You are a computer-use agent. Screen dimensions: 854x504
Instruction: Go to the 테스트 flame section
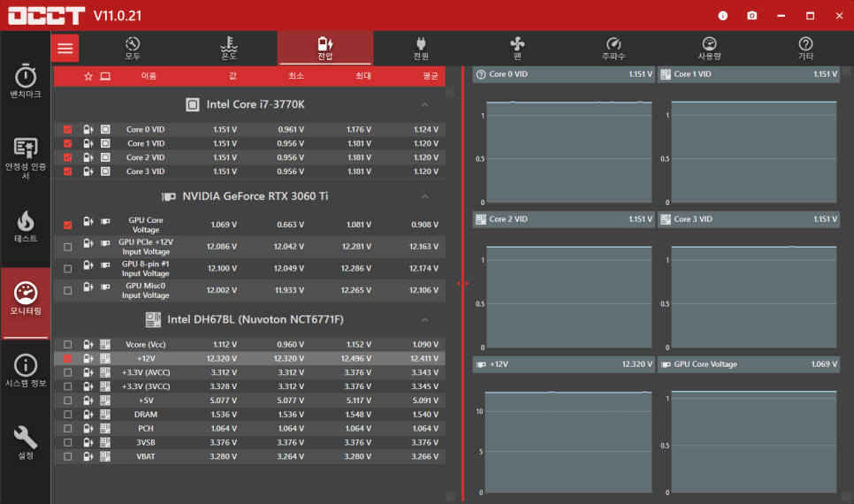click(x=26, y=226)
